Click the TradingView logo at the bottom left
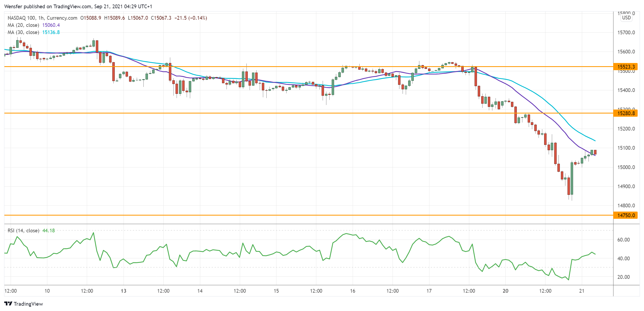 pos(23,304)
